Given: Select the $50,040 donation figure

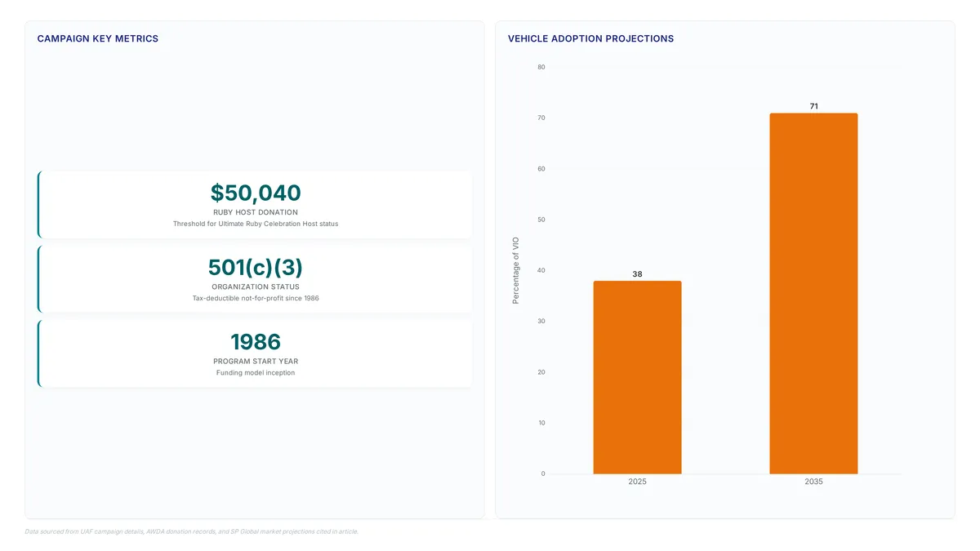Looking at the screenshot, I should click(256, 193).
